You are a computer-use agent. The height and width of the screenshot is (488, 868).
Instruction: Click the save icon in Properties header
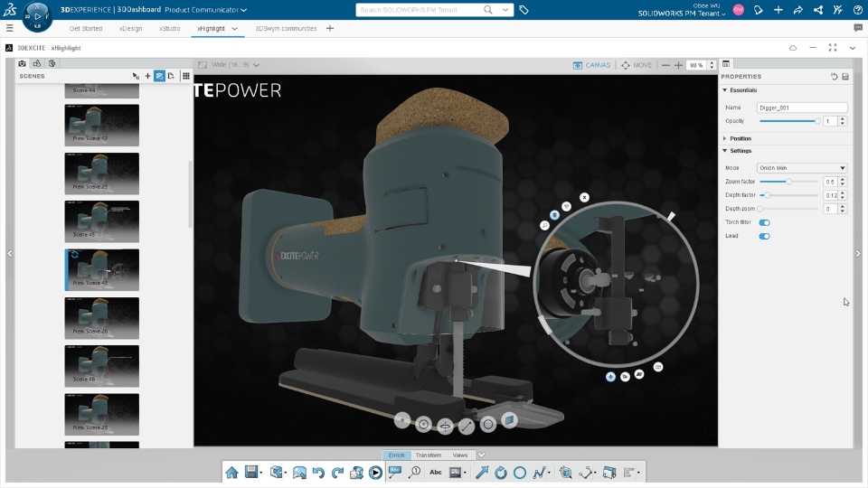pos(845,76)
